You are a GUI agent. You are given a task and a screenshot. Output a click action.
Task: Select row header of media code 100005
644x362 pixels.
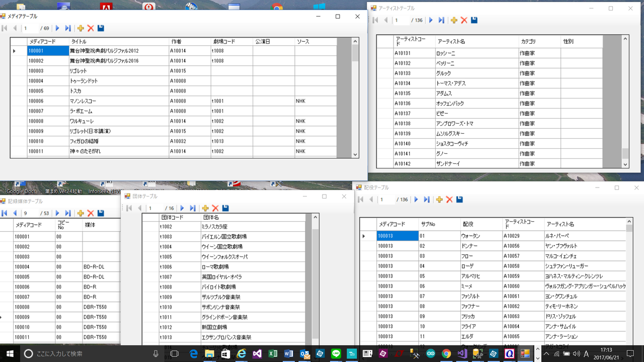coord(19,91)
